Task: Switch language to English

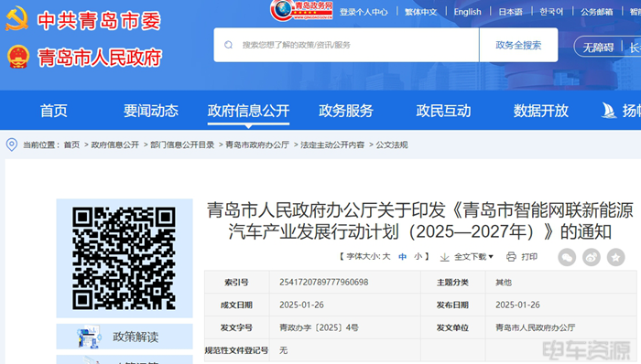Action: point(467,12)
